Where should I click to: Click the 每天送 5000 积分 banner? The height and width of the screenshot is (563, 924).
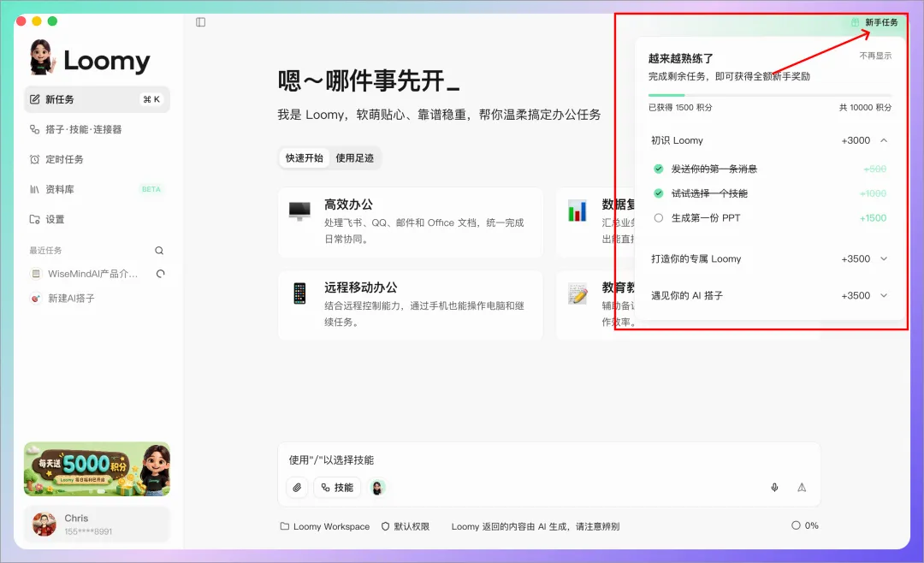[97, 469]
